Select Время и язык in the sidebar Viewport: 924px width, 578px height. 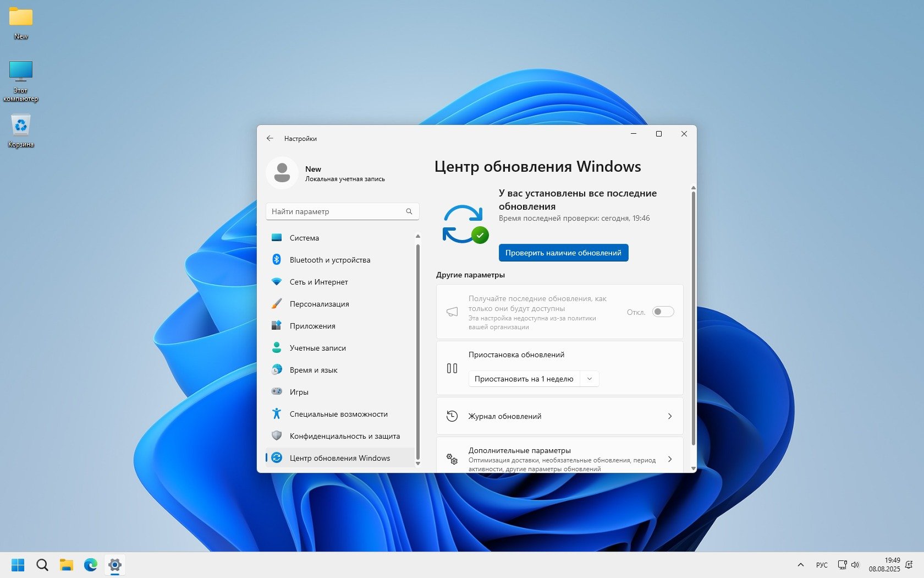click(x=340, y=370)
